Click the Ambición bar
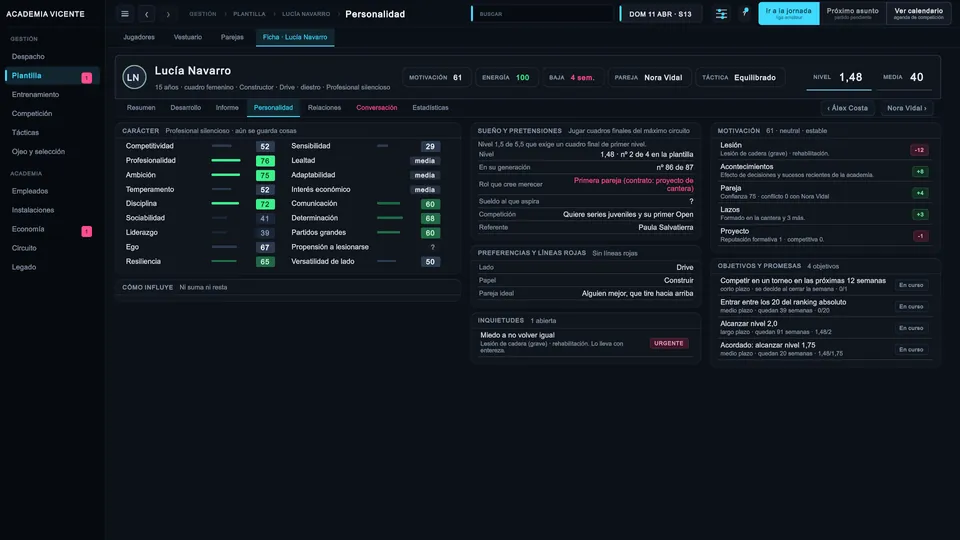This screenshot has height=540, width=960. pos(225,175)
